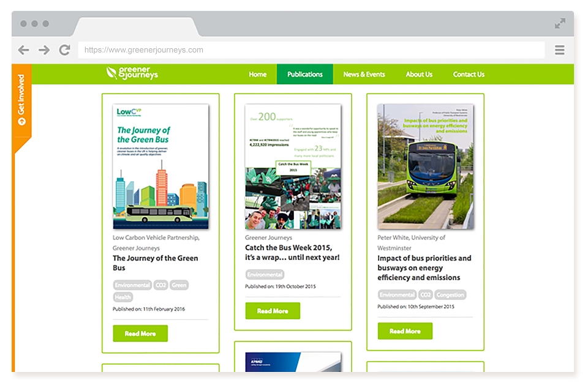588x383 pixels.
Task: Click the browser address bar
Action: (x=311, y=50)
